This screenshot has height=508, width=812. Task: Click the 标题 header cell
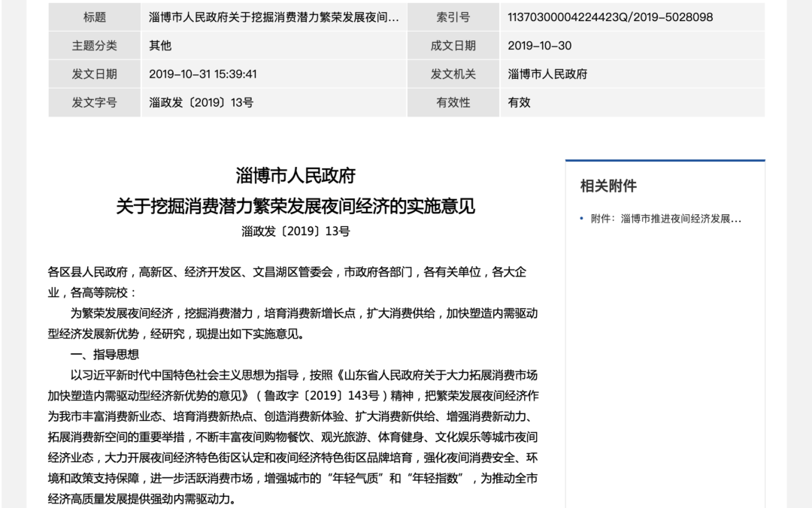click(x=94, y=17)
